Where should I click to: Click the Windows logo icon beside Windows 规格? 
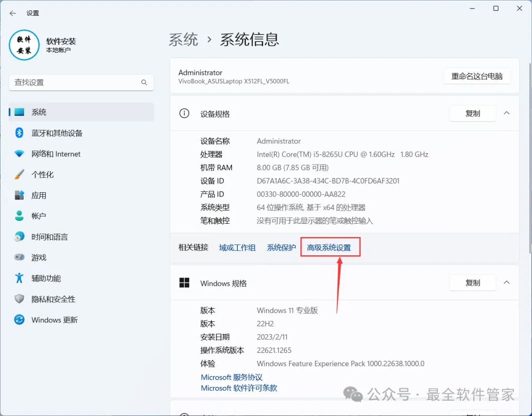pos(184,283)
